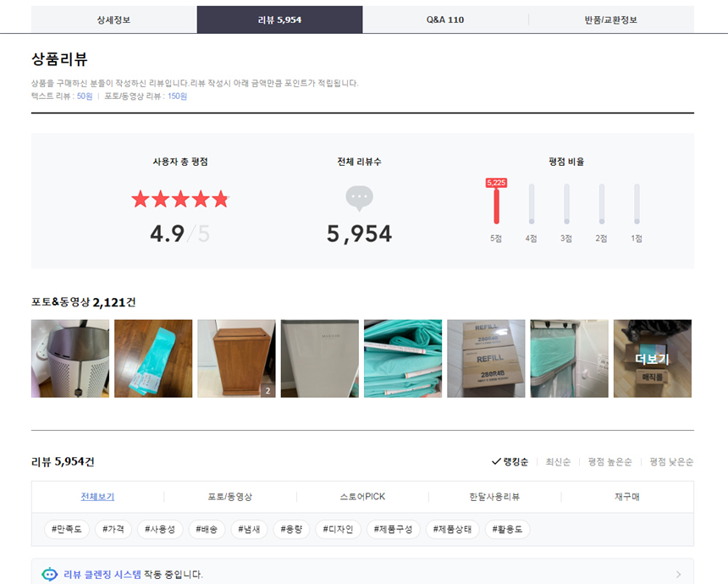
Task: Open the wooden cabinet photo thumbnail
Action: coord(236,359)
